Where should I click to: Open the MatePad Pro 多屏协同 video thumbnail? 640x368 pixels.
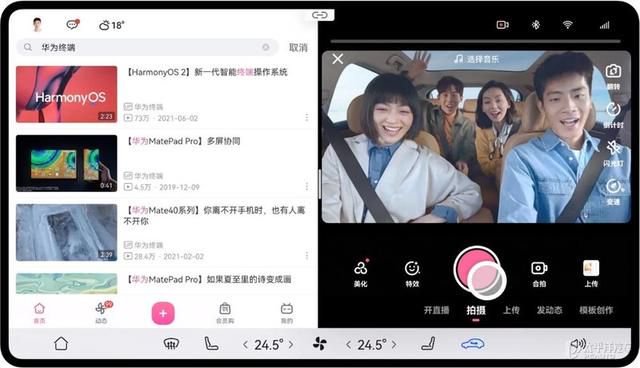67,163
